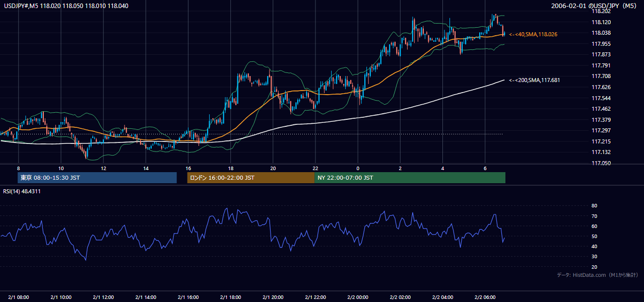644x302 pixels.
Task: Click the bottom timeline label 2/1 16:00
Action: point(188,297)
